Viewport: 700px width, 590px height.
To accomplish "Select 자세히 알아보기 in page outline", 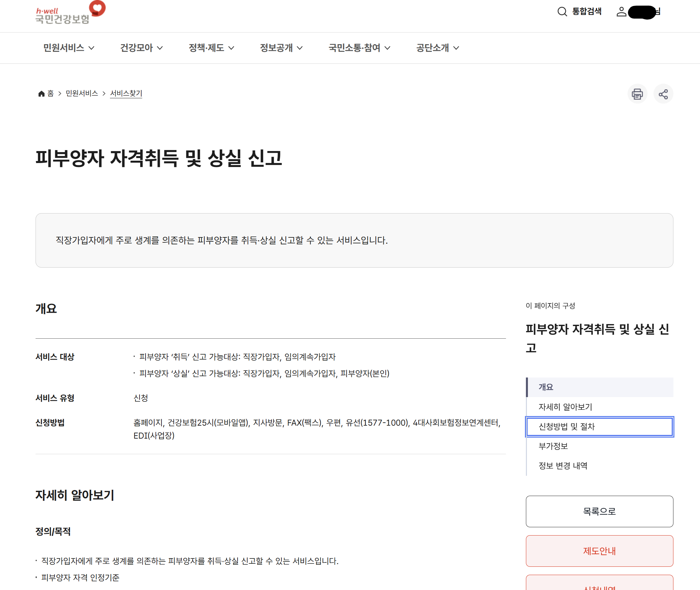I will [x=565, y=407].
